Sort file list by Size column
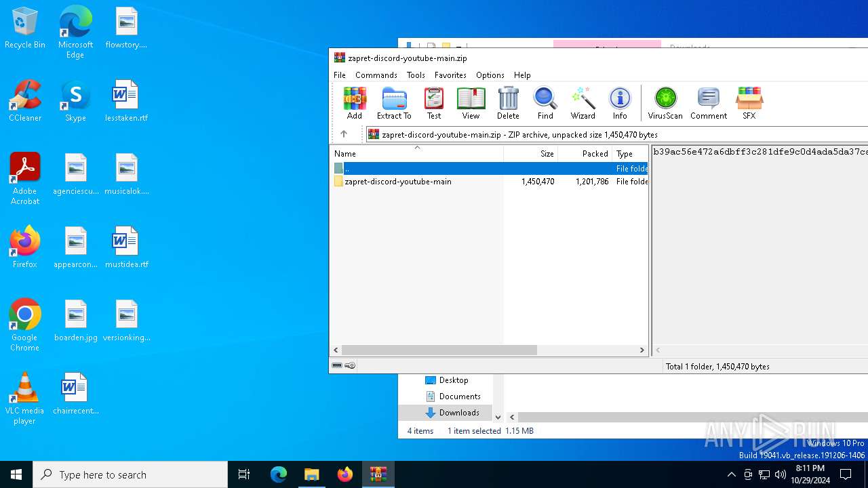The height and width of the screenshot is (488, 868). click(x=531, y=154)
